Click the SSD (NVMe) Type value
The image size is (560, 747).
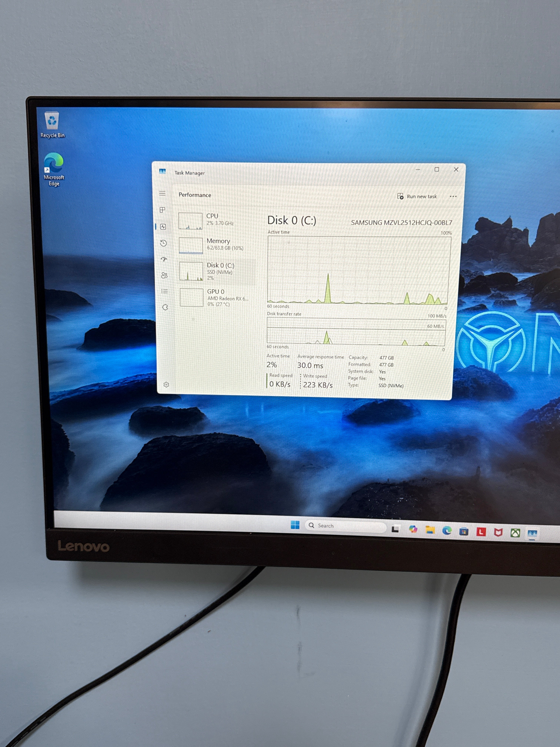click(x=391, y=386)
